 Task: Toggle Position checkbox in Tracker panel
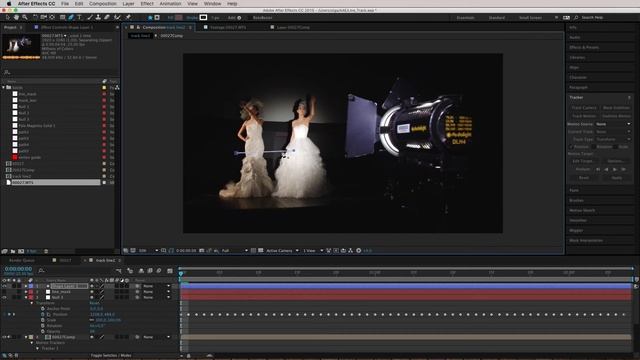(x=571, y=147)
